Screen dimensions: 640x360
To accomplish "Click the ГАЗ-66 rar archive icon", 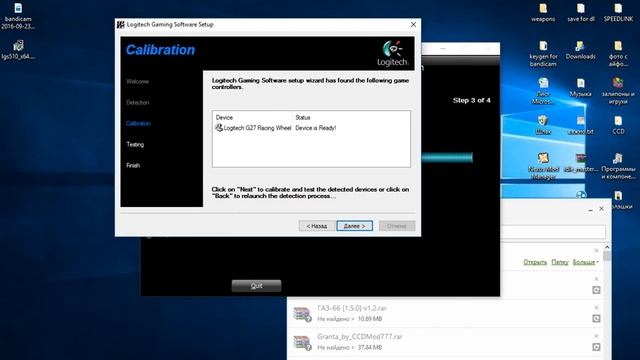I will pos(302,314).
